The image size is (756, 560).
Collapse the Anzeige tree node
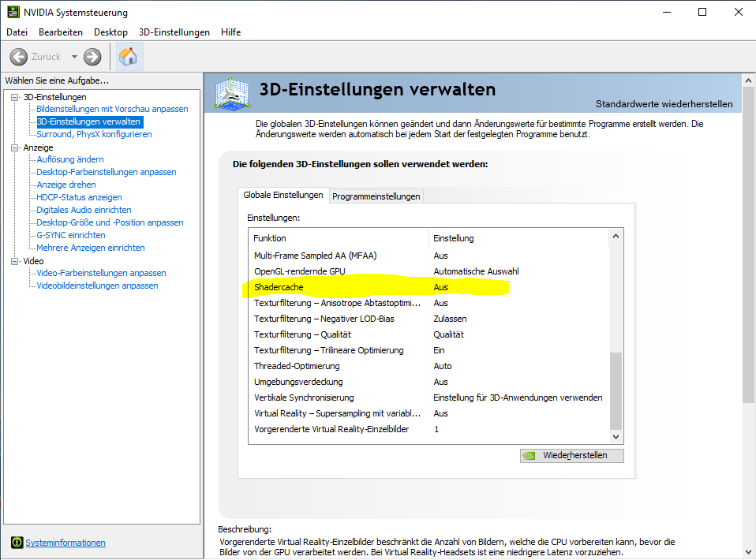(14, 148)
